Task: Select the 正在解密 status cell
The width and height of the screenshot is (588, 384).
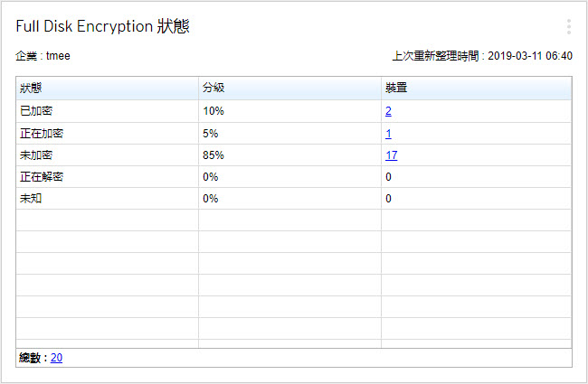Action: [x=42, y=176]
